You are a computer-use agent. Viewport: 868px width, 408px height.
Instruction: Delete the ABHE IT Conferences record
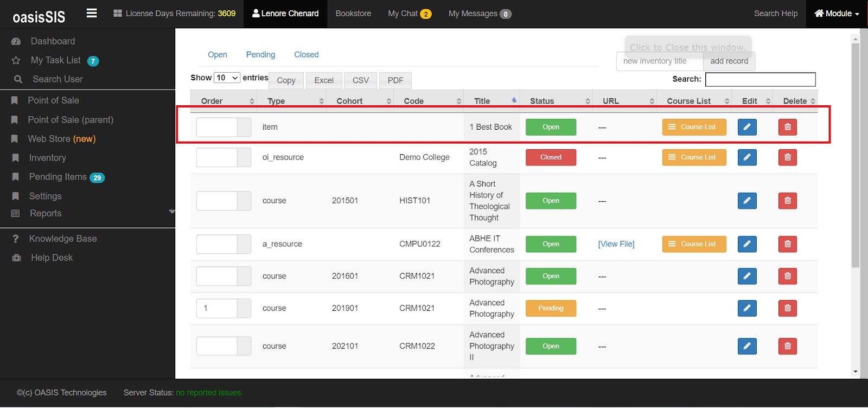(788, 244)
